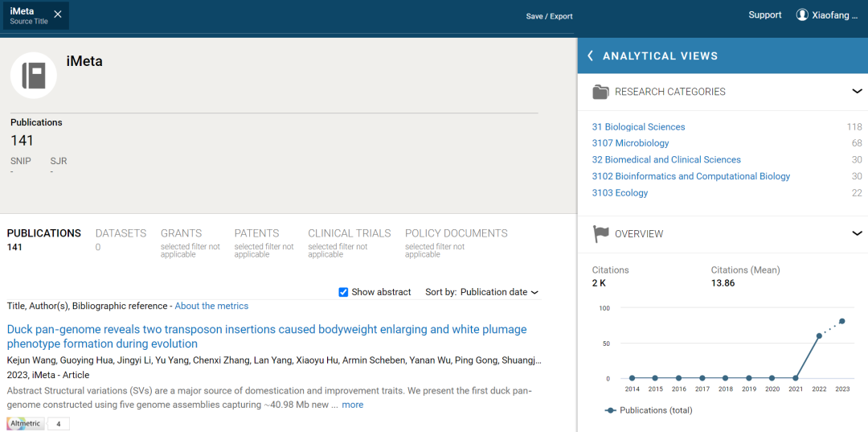Select the Clinical Trials tab
This screenshot has height=432, width=868.
pyautogui.click(x=350, y=243)
